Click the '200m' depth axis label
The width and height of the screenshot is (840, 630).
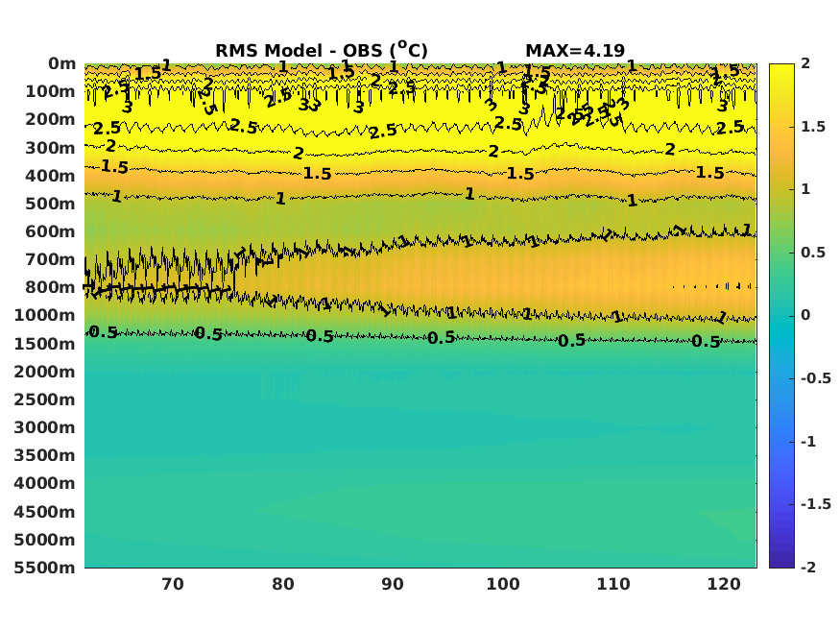50,119
